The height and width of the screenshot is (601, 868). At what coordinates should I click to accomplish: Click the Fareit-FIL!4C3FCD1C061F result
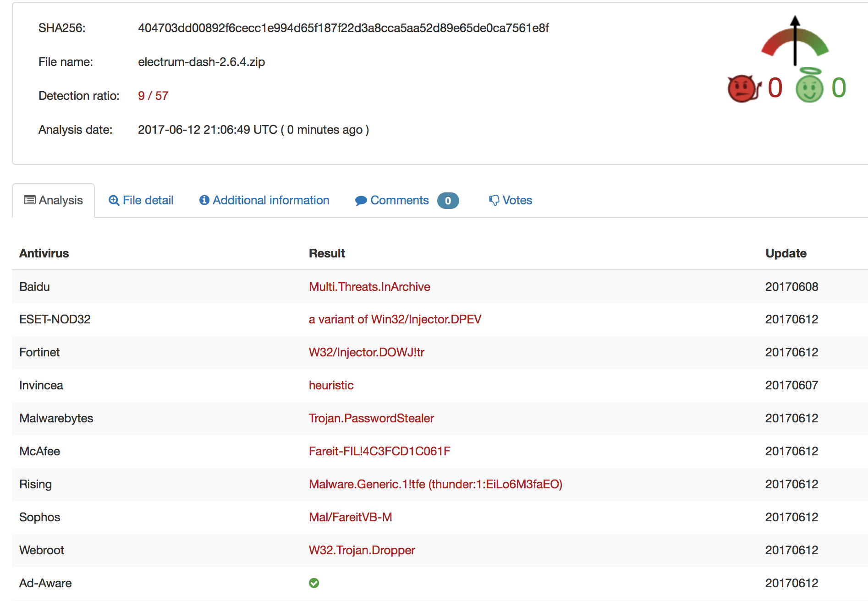pos(379,451)
